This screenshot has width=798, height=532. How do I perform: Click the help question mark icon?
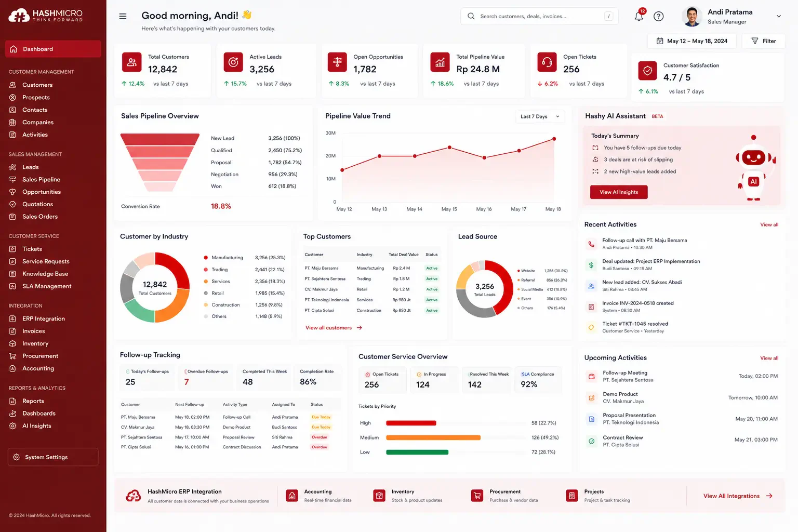(659, 16)
